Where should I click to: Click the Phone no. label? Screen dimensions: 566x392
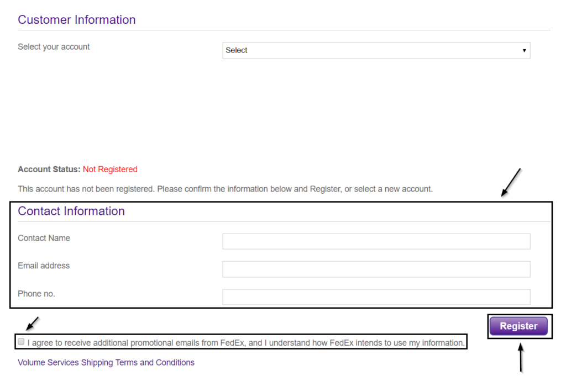click(36, 294)
